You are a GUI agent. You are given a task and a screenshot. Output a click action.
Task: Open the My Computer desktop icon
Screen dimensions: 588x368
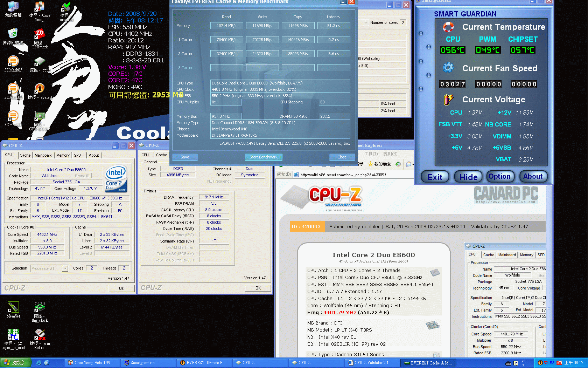[13, 9]
